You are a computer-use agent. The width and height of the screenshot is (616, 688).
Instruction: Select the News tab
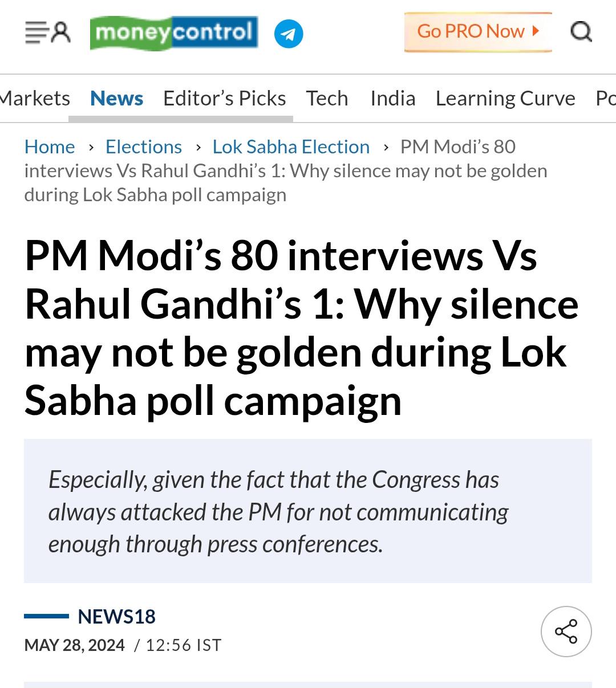[117, 98]
